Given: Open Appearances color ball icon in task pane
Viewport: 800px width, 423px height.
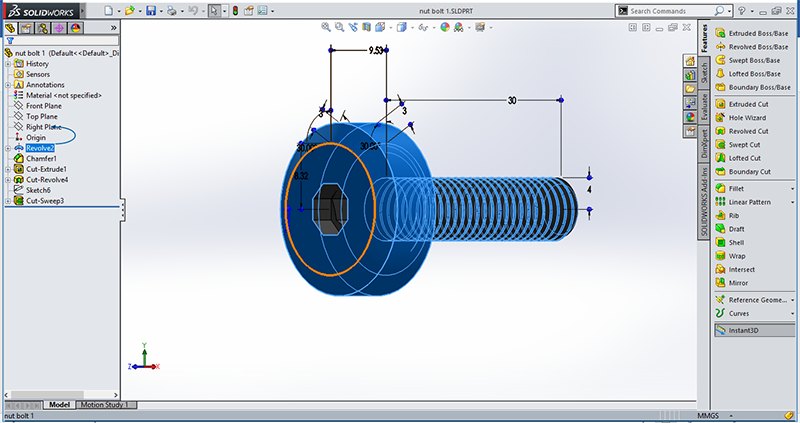Looking at the screenshot, I should (690, 117).
